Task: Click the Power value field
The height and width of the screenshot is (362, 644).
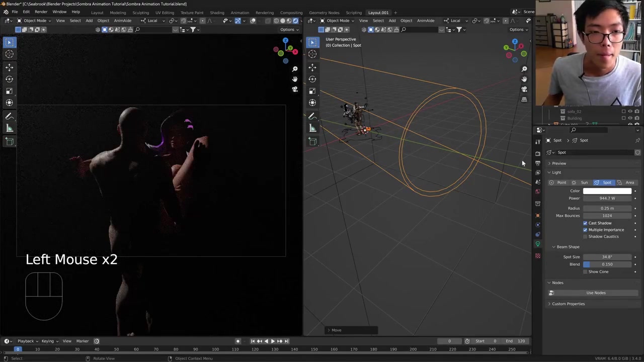Action: click(x=607, y=199)
